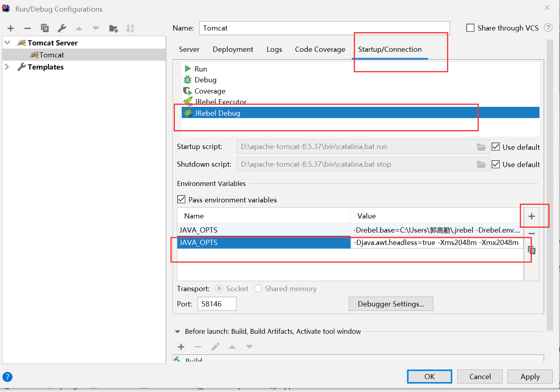The width and height of the screenshot is (560, 392).
Task: Remove before launch task minus icon
Action: point(198,347)
